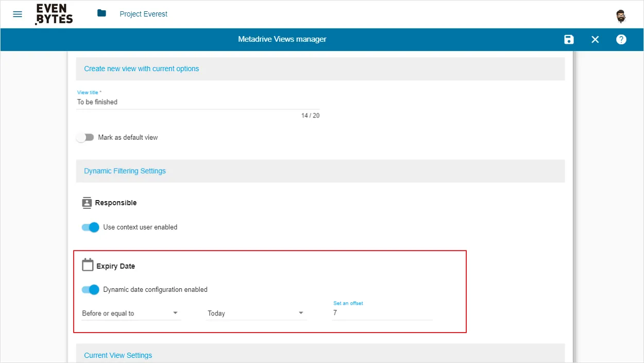This screenshot has height=363, width=644.
Task: Click the 14 / 20 character counter
Action: click(x=310, y=115)
